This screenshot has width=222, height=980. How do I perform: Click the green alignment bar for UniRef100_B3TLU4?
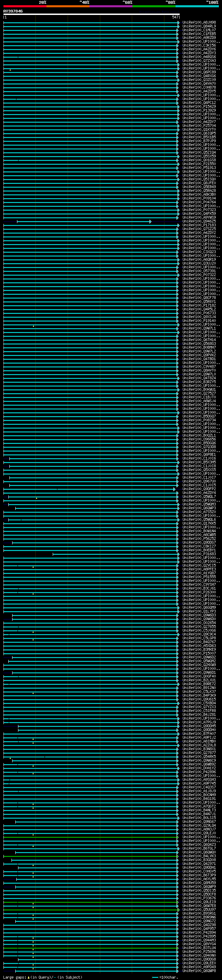(x=91, y=948)
